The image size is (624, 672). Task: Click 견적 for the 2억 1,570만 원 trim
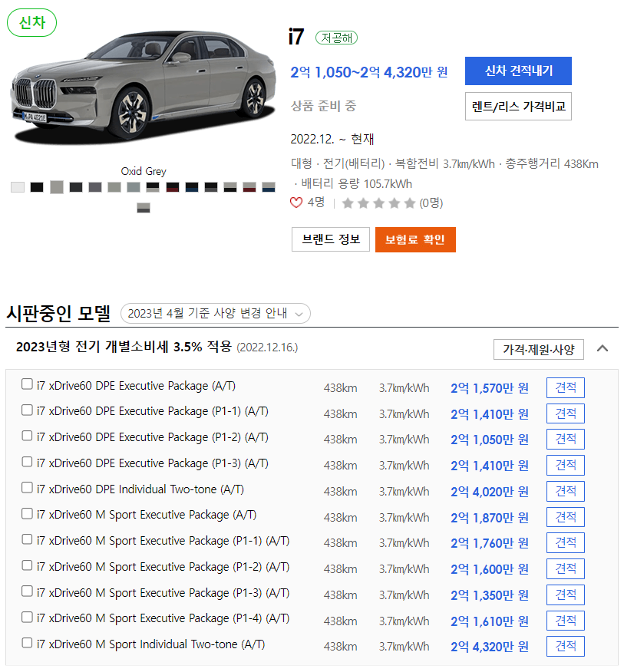pos(565,387)
